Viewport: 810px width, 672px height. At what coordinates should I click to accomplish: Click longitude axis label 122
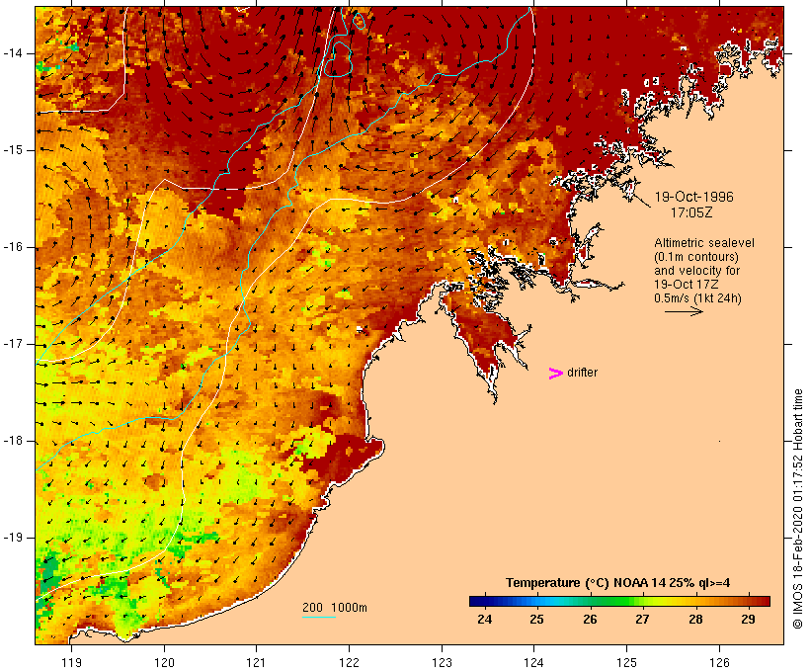click(x=350, y=662)
